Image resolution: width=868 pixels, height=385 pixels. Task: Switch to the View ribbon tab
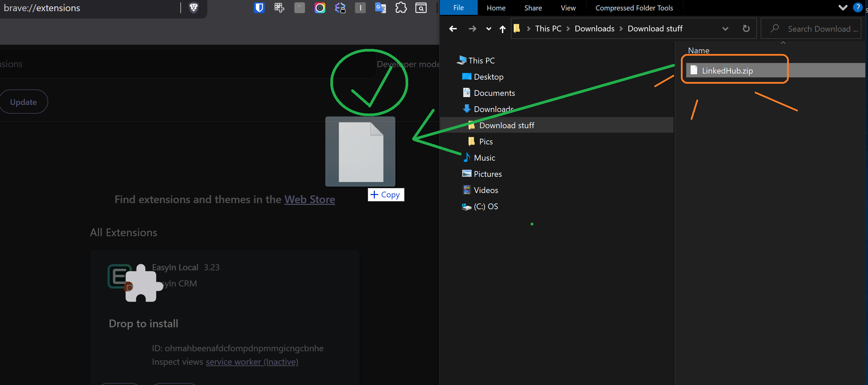point(568,8)
